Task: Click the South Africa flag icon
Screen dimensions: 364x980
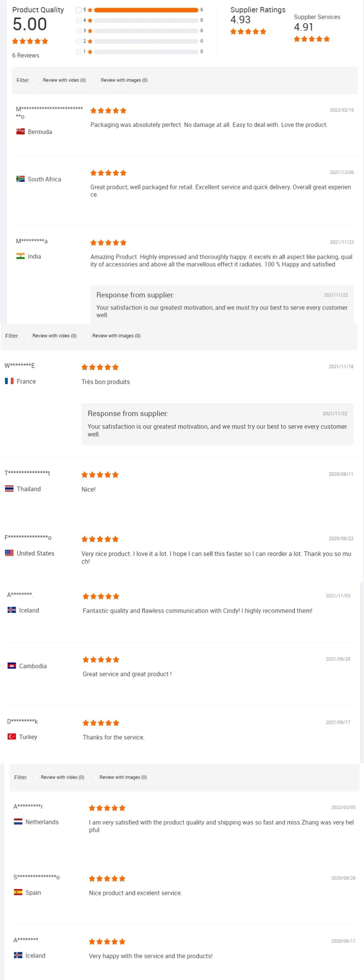Action: (20, 179)
